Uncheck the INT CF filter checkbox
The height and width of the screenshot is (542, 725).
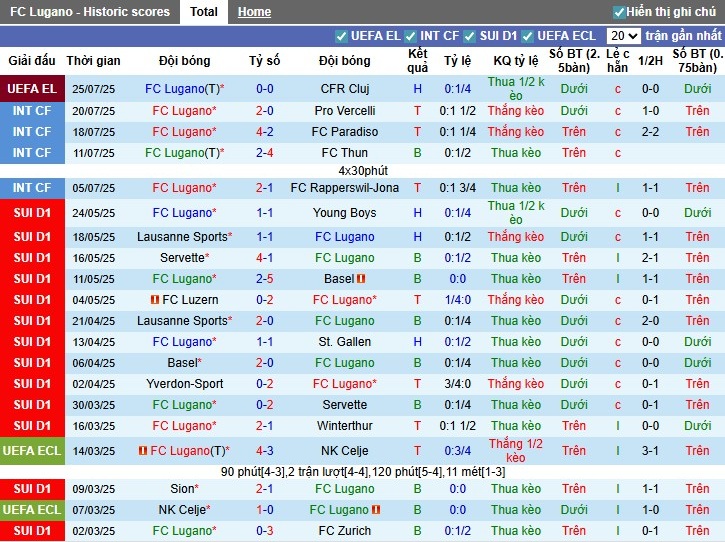pos(410,36)
